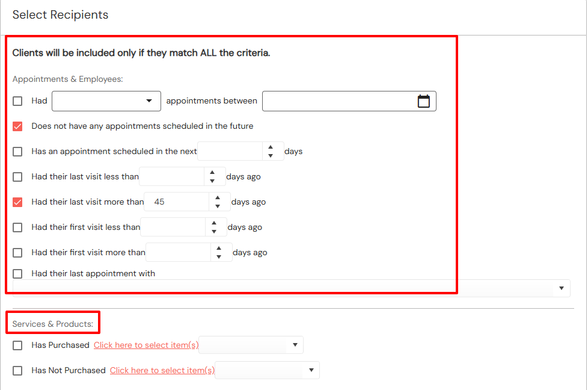
Task: Uncheck 'Does not have any appointments scheduled'
Action: (x=17, y=126)
